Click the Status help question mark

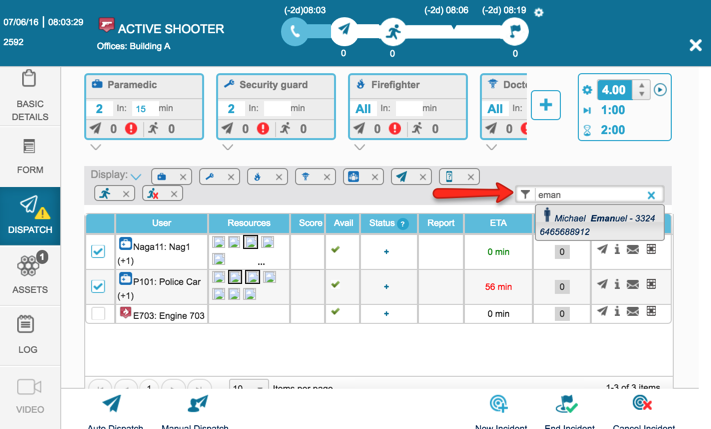(402, 224)
